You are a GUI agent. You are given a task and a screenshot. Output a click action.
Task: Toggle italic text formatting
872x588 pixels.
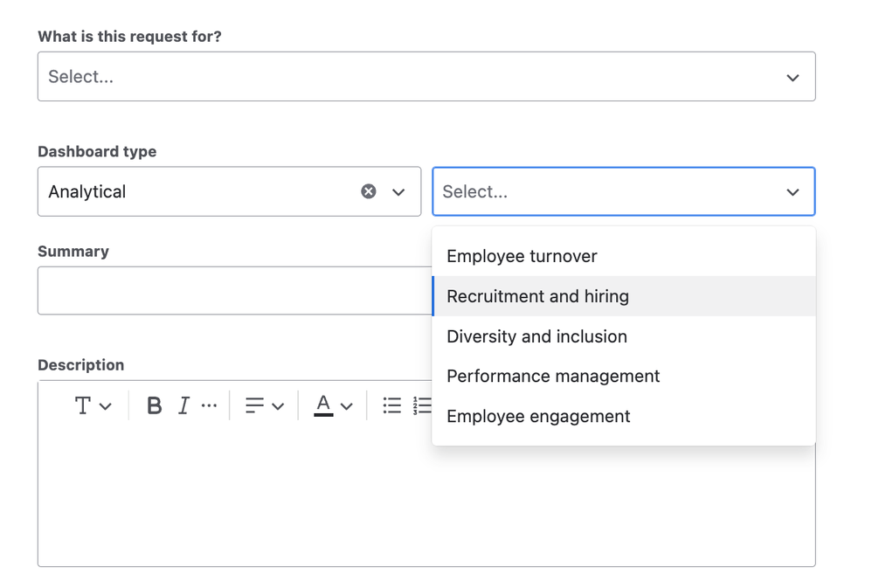(183, 406)
